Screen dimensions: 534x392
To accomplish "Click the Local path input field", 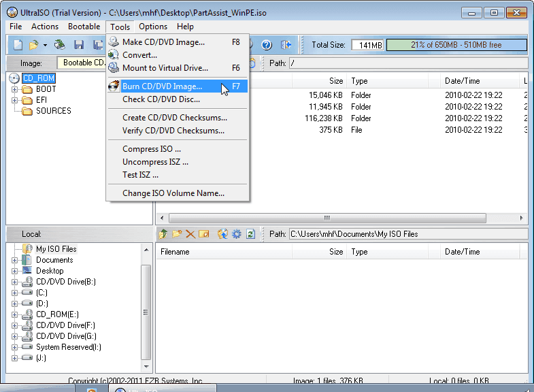I will 408,234.
